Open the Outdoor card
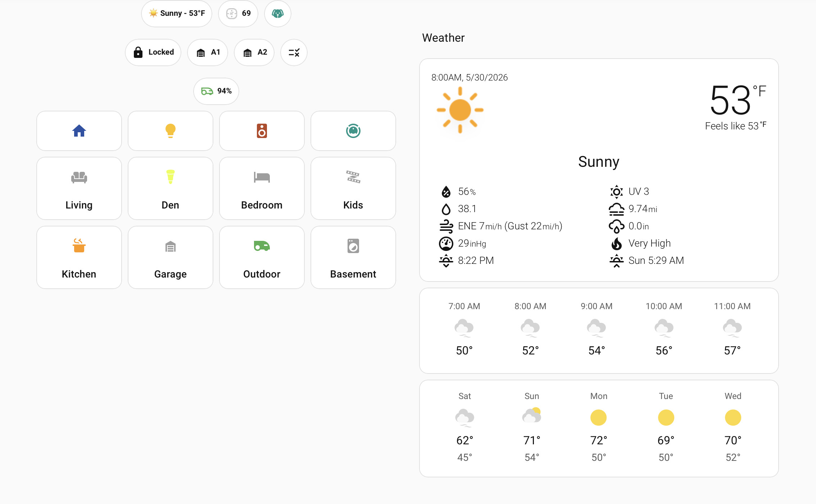 [x=262, y=257]
